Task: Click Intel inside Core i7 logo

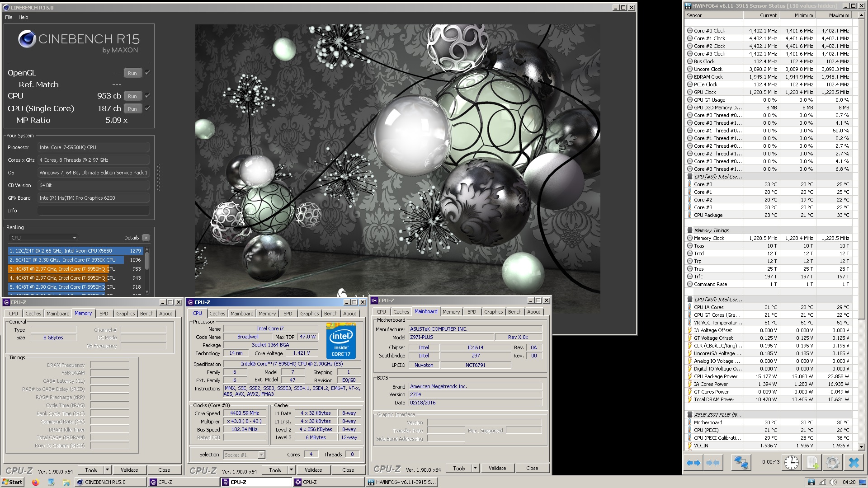Action: click(x=341, y=341)
